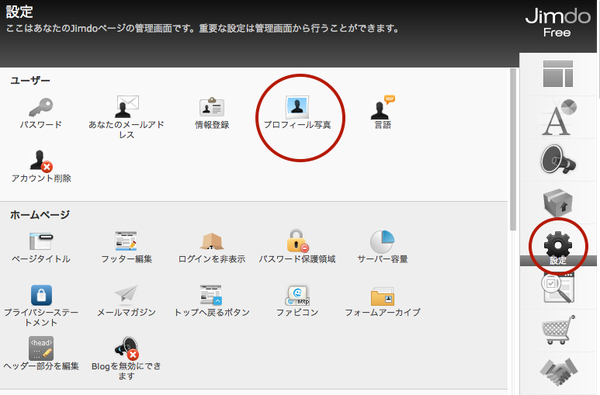The width and height of the screenshot is (600, 395).
Task: Click the ホームページ section heading
Action: click(x=40, y=215)
